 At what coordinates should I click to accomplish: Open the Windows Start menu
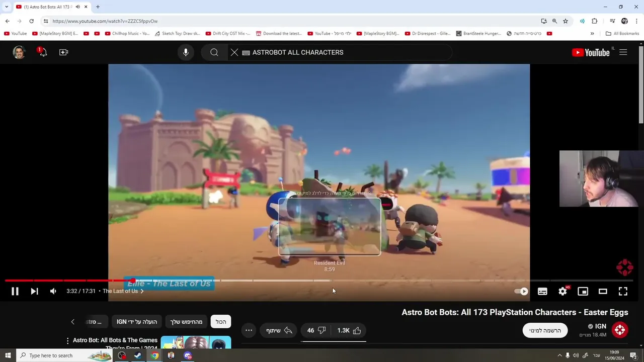(8, 355)
